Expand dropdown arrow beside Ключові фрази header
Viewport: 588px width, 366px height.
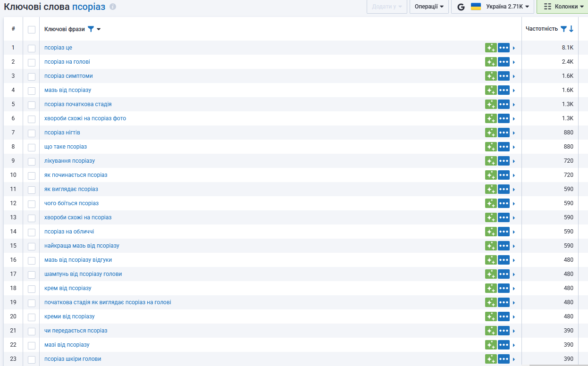pos(99,29)
